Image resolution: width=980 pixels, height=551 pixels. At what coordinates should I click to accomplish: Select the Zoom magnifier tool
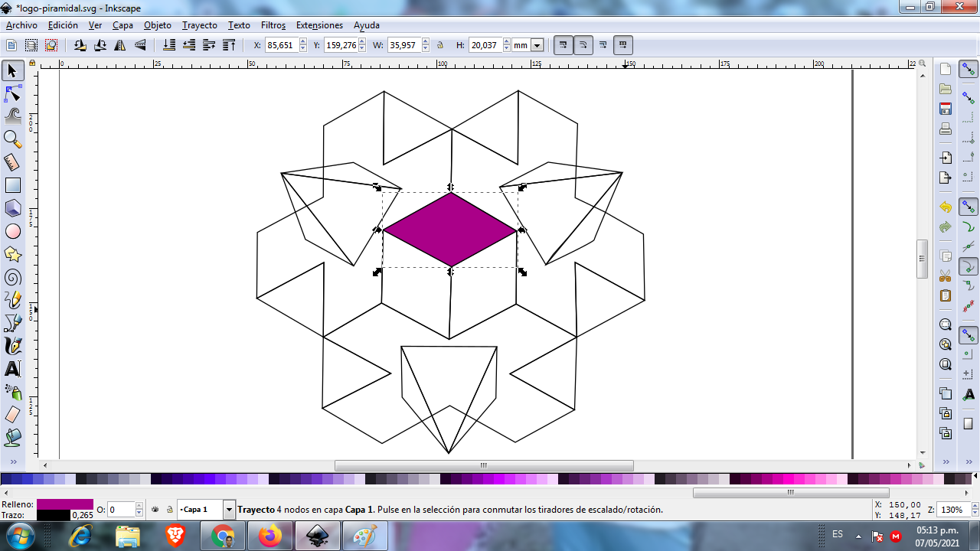12,139
